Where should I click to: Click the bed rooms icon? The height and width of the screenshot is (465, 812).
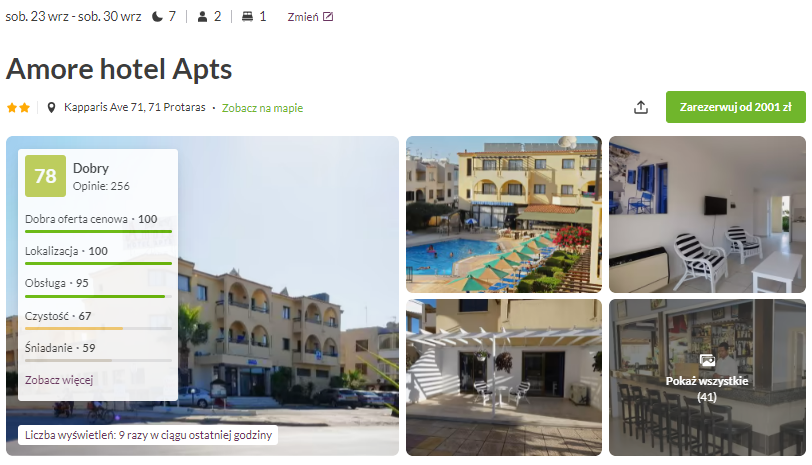pos(248,17)
